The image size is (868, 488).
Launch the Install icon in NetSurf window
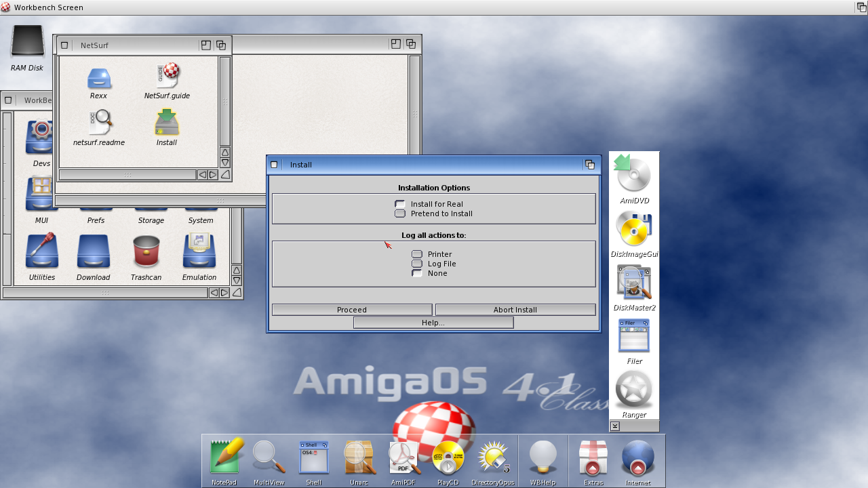(167, 123)
